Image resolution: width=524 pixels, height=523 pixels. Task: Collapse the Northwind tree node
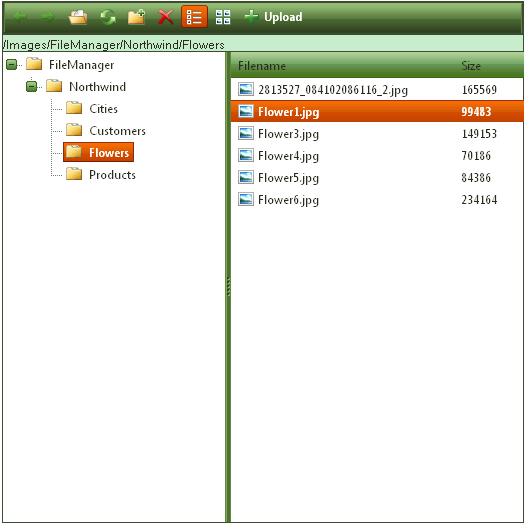tap(31, 87)
